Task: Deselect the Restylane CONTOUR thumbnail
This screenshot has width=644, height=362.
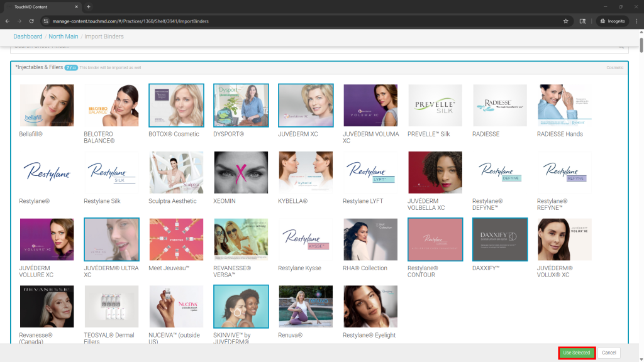Action: 435,239
